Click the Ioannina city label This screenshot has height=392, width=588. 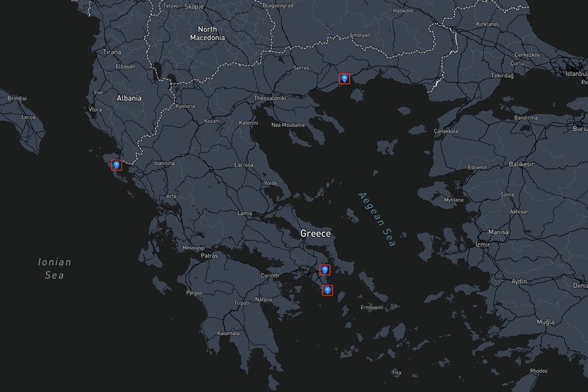(x=164, y=163)
